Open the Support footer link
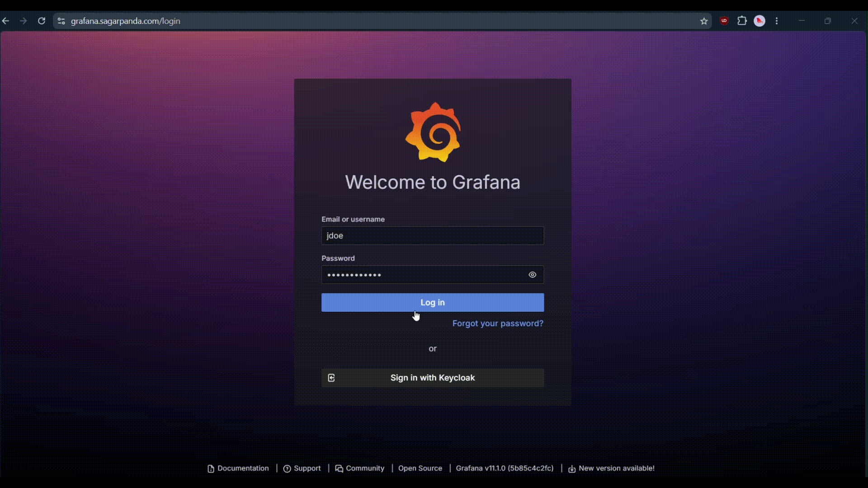The image size is (868, 488). pyautogui.click(x=302, y=469)
